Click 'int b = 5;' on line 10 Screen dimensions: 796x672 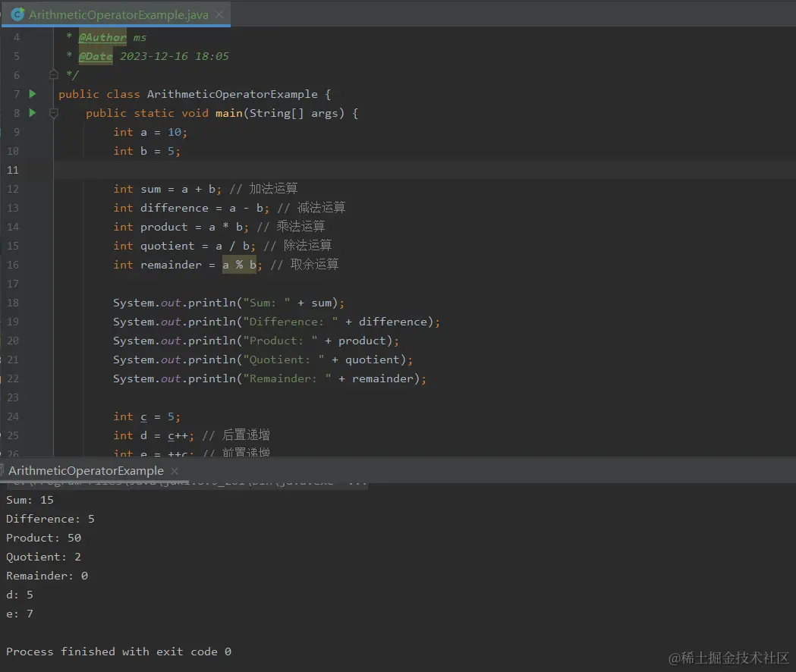(x=146, y=151)
